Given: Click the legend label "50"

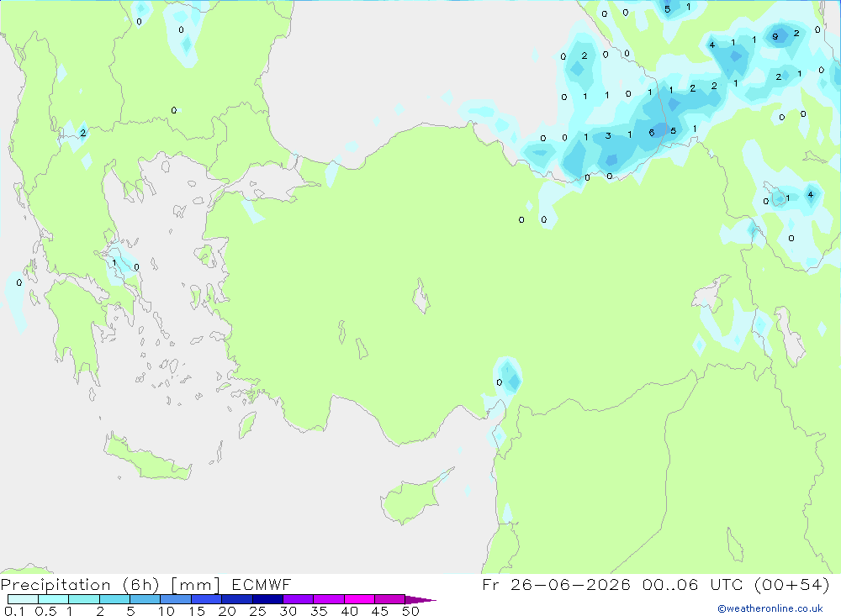Looking at the screenshot, I should point(411,611).
